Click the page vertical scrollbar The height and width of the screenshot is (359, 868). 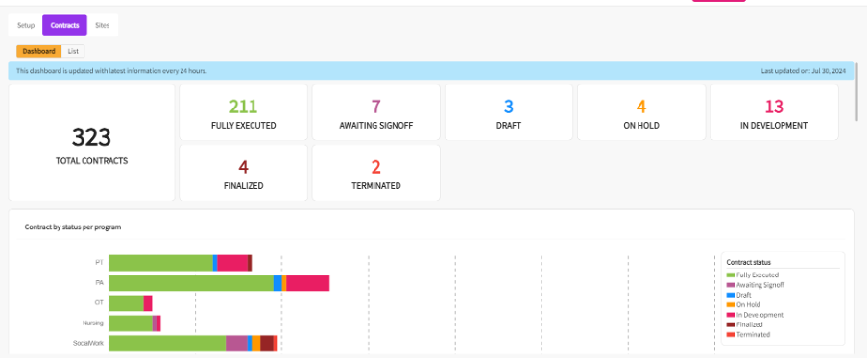(856, 91)
